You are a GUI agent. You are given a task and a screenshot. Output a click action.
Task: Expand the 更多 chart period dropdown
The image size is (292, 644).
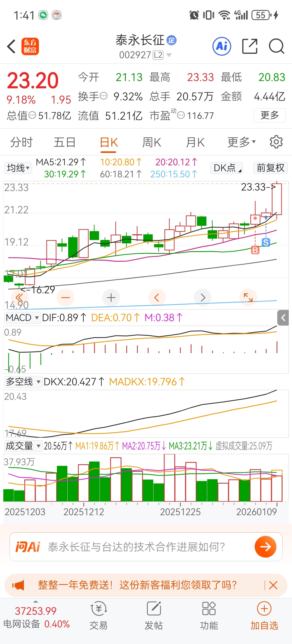pyautogui.click(x=242, y=142)
